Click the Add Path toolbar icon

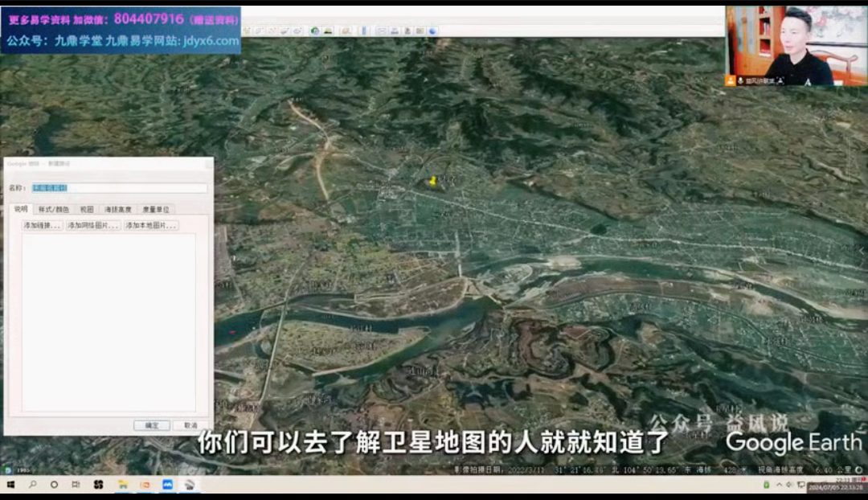click(x=272, y=31)
